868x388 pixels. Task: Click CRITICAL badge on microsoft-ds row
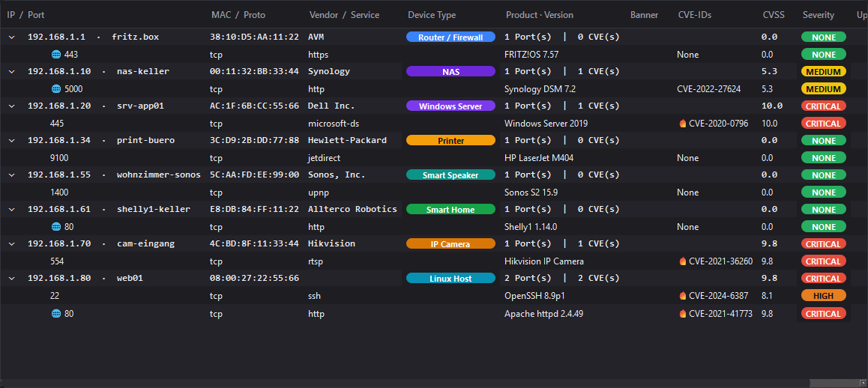(824, 124)
